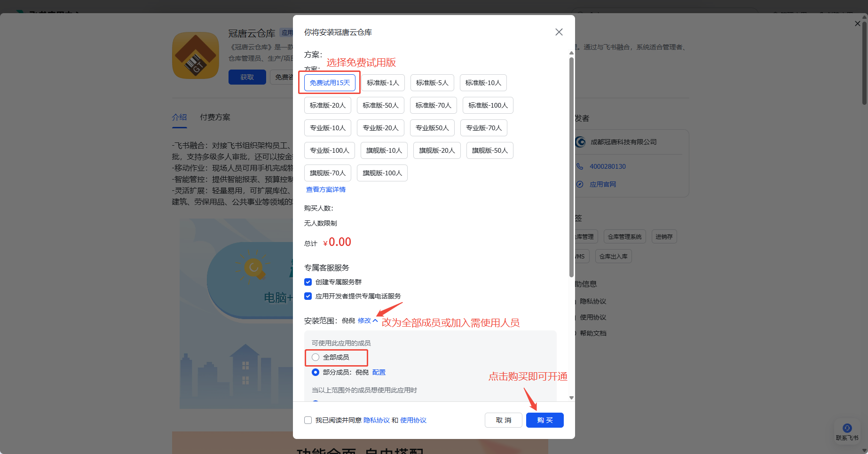This screenshot has height=454, width=868.
Task: Select the 旗舰版-10人 plan
Action: click(384, 150)
